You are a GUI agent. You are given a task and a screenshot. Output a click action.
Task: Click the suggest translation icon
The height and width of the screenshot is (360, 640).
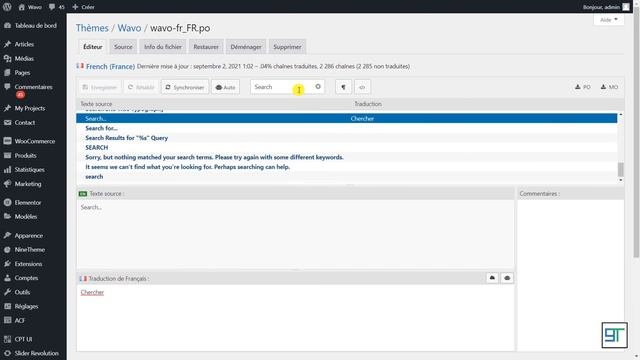[x=492, y=278]
